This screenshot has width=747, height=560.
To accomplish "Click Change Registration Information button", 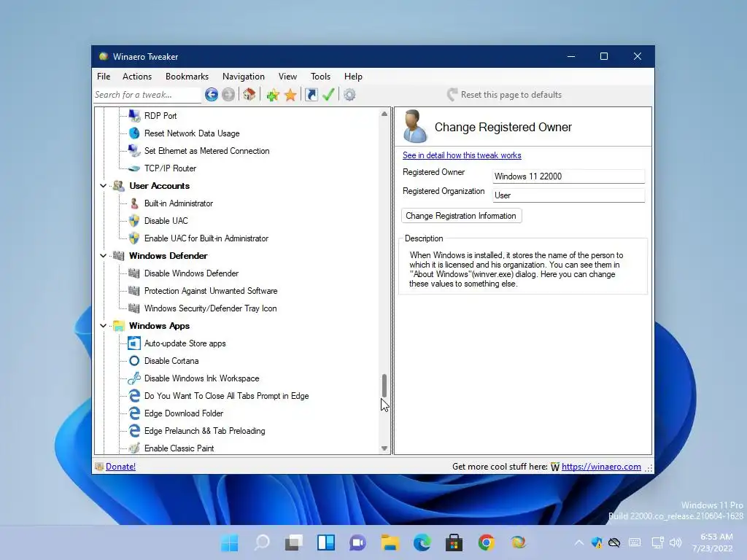I will pos(461,216).
